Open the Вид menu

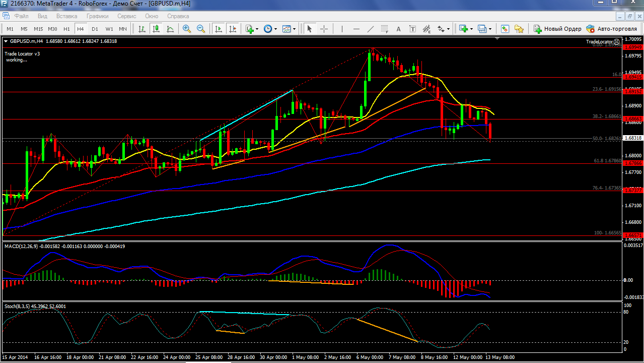42,16
